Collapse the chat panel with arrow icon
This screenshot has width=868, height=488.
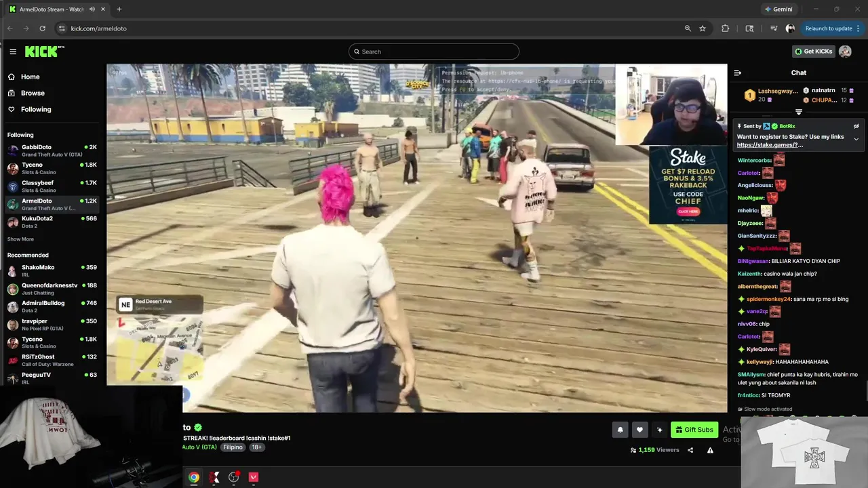point(738,73)
